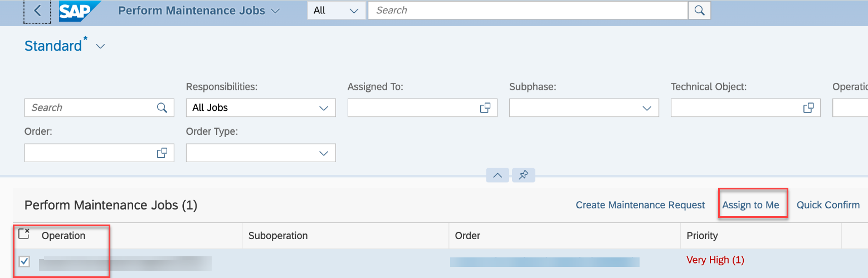The height and width of the screenshot is (278, 868).
Task: Pin the filter header bar
Action: point(523,175)
